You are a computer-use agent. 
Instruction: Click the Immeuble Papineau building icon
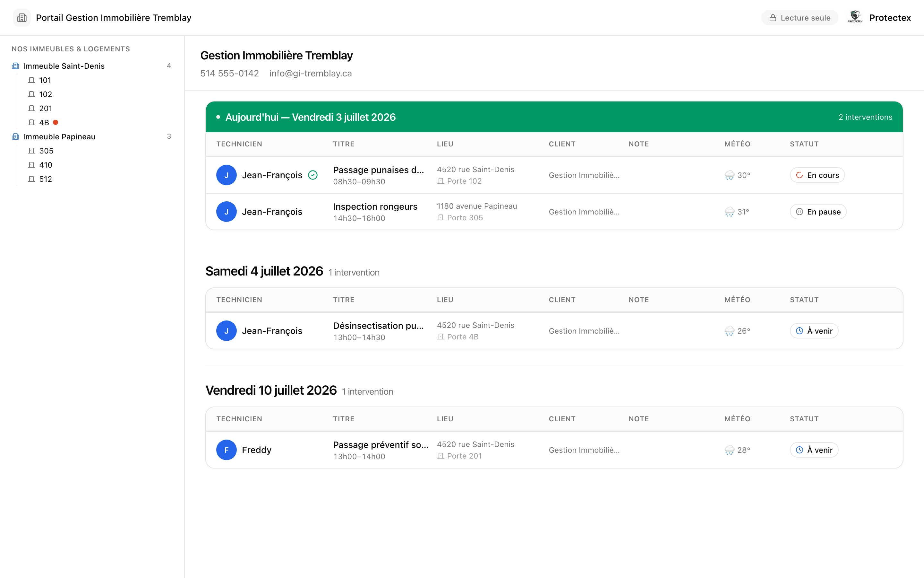pos(15,137)
